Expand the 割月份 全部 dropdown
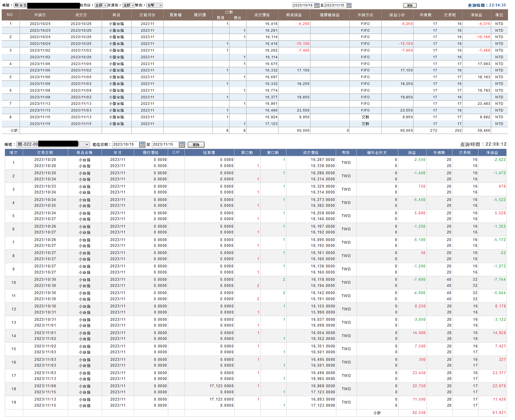Viewport: 515px width, 420px height. coord(101,5)
